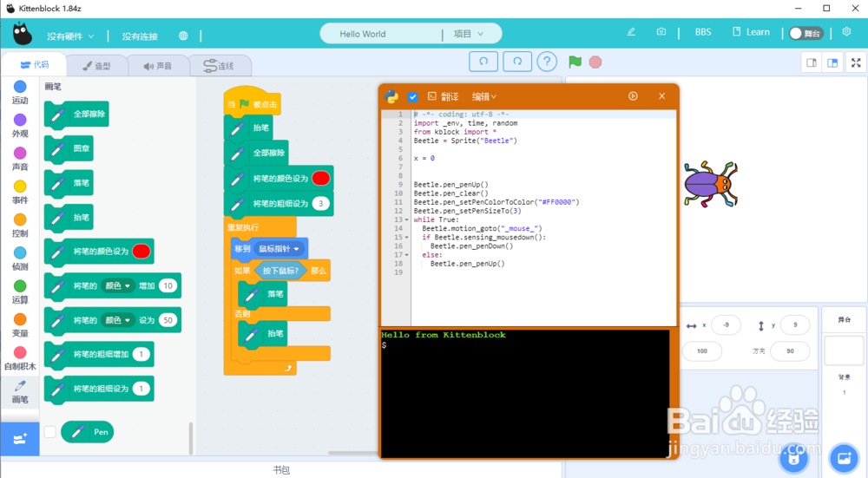Close the Python code panel

[661, 96]
